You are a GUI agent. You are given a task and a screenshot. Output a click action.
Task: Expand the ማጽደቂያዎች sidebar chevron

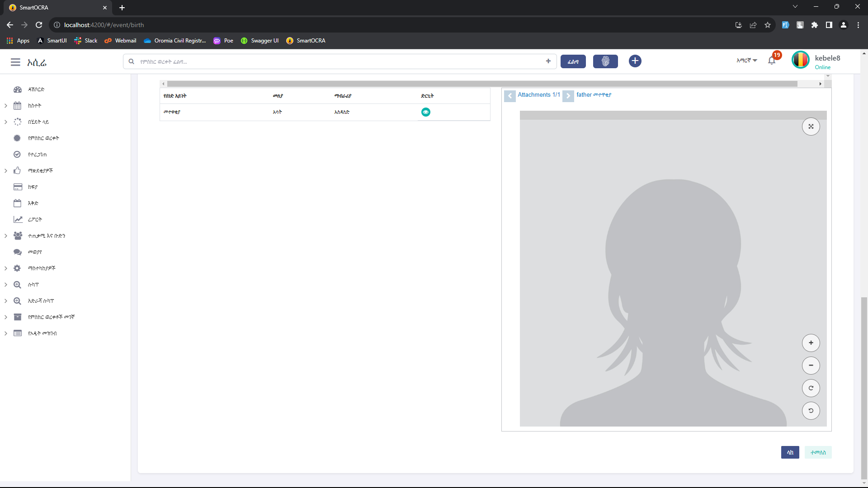coord(6,171)
